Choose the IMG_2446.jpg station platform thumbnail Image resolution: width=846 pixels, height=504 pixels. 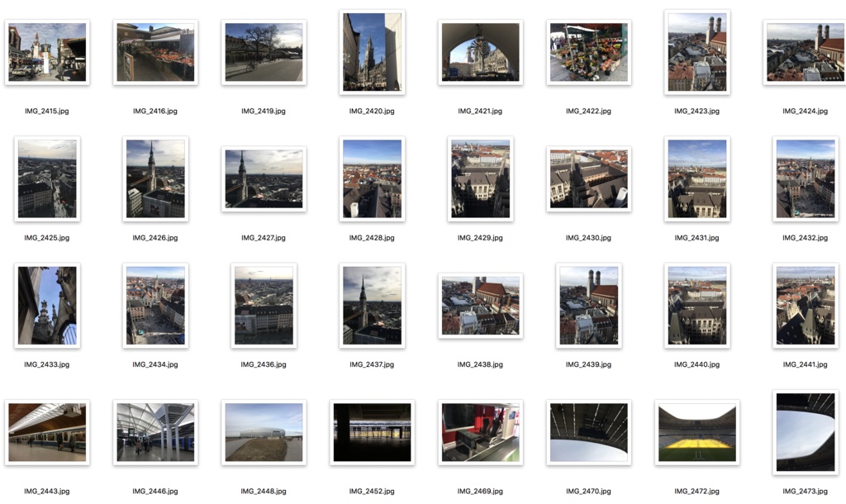coord(155,432)
